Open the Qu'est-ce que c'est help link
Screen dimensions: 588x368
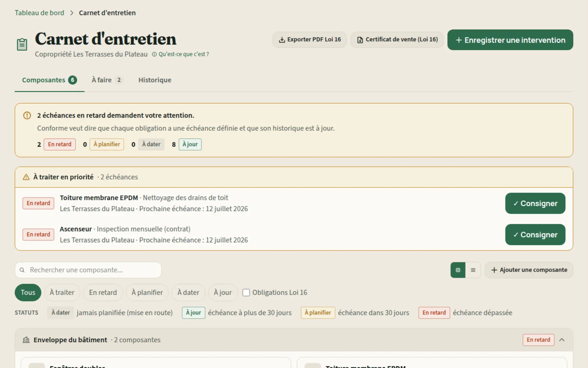pos(180,54)
